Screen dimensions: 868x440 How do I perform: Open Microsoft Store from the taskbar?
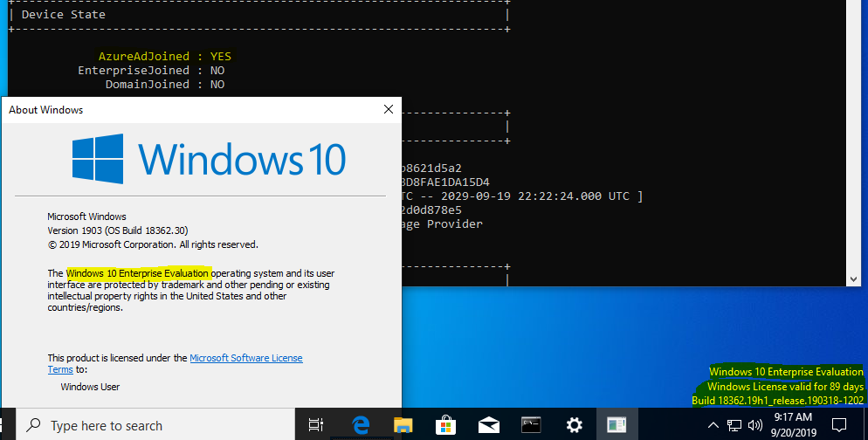[x=445, y=425]
